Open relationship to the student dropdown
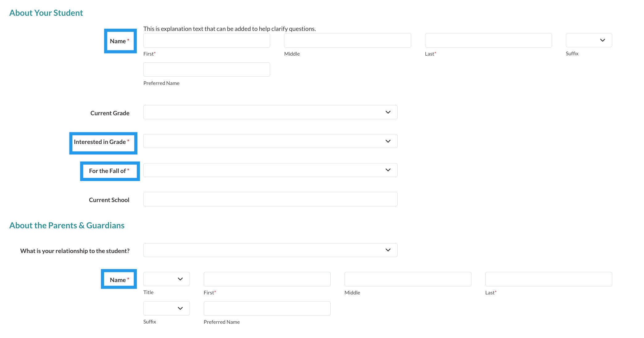Screen dimensions: 644x338 270,250
